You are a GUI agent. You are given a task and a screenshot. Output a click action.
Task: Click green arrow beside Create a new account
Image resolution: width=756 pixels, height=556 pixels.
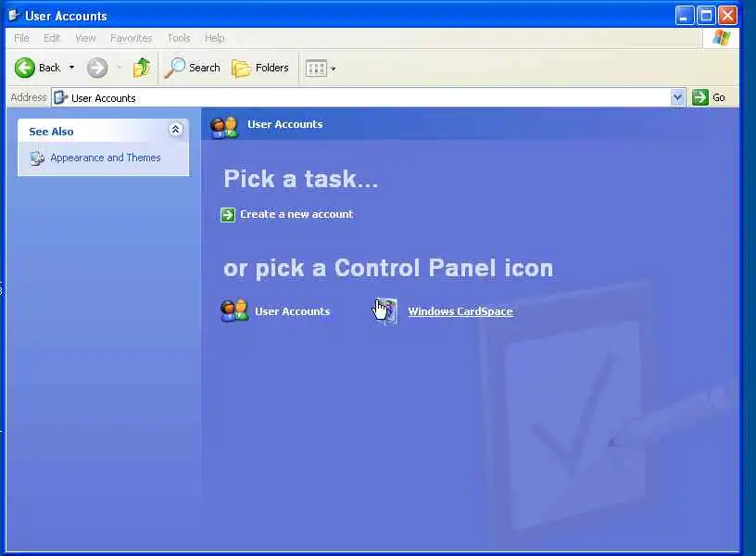[228, 215]
